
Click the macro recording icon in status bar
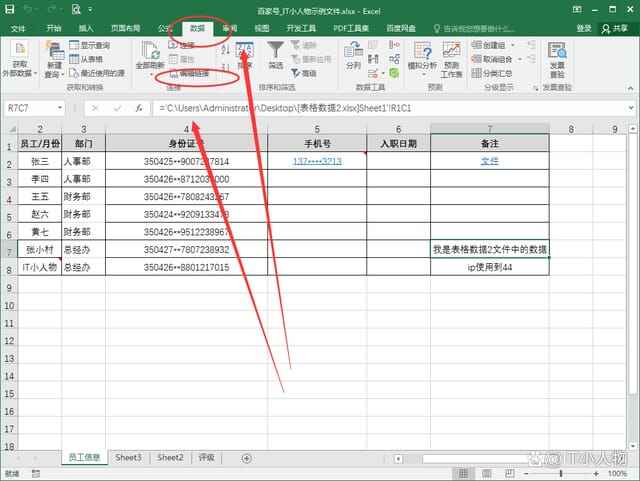click(36, 474)
